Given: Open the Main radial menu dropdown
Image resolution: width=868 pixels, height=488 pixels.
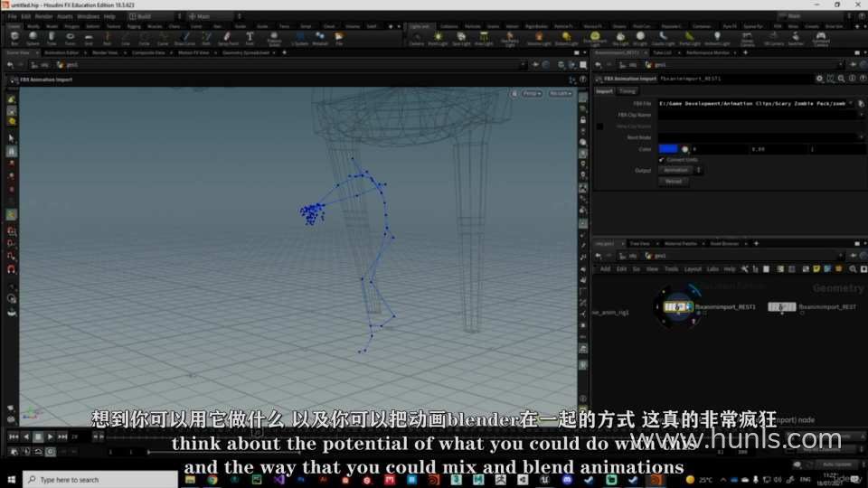Looking at the screenshot, I should 214,16.
